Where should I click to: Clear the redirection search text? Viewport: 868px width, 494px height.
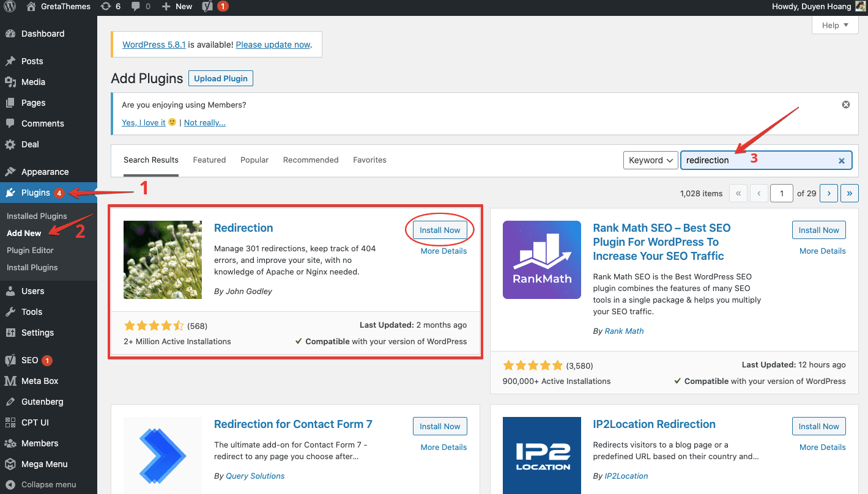841,160
